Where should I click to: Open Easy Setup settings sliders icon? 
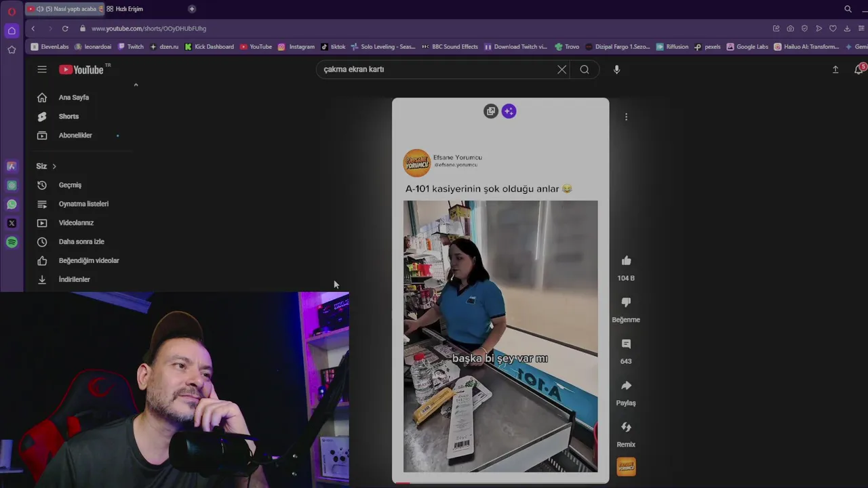pyautogui.click(x=861, y=28)
